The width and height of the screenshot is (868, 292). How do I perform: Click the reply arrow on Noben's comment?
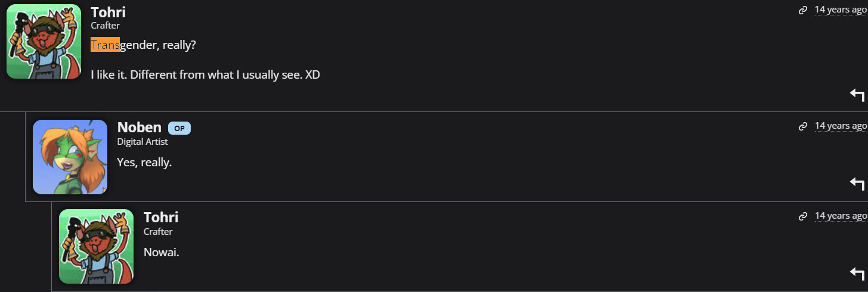(857, 184)
